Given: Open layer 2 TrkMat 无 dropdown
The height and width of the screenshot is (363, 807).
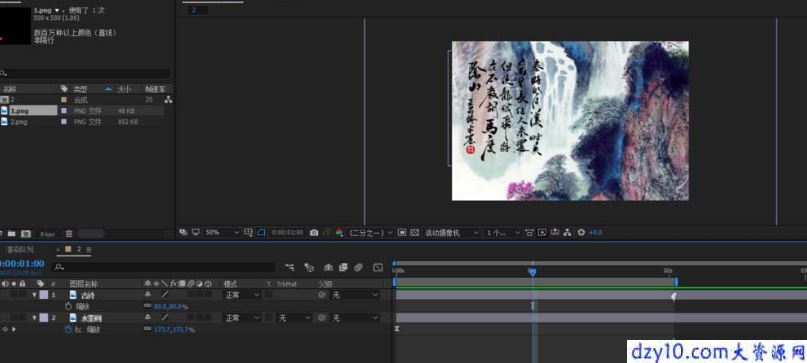Looking at the screenshot, I should pyautogui.click(x=294, y=318).
